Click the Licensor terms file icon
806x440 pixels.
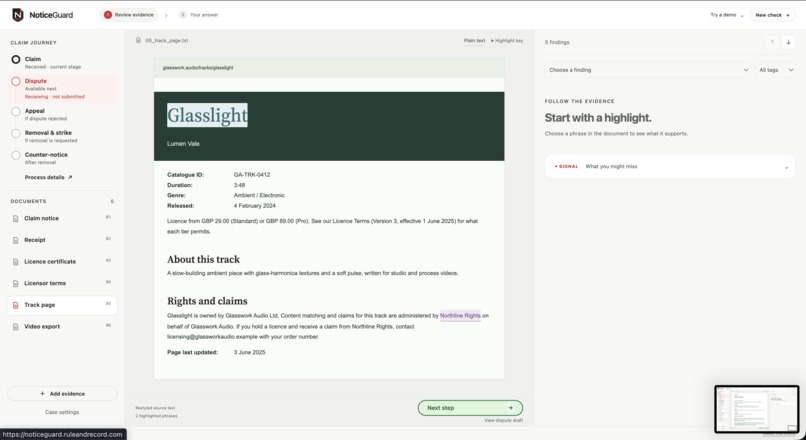click(x=15, y=283)
